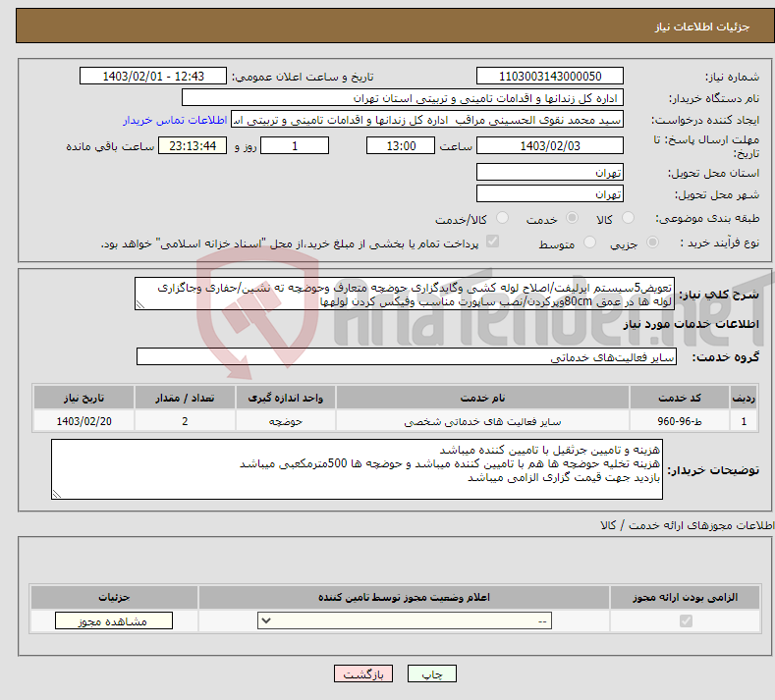Toggle the mandatory license checkbox
Screen dimensions: 775x700
tap(686, 620)
